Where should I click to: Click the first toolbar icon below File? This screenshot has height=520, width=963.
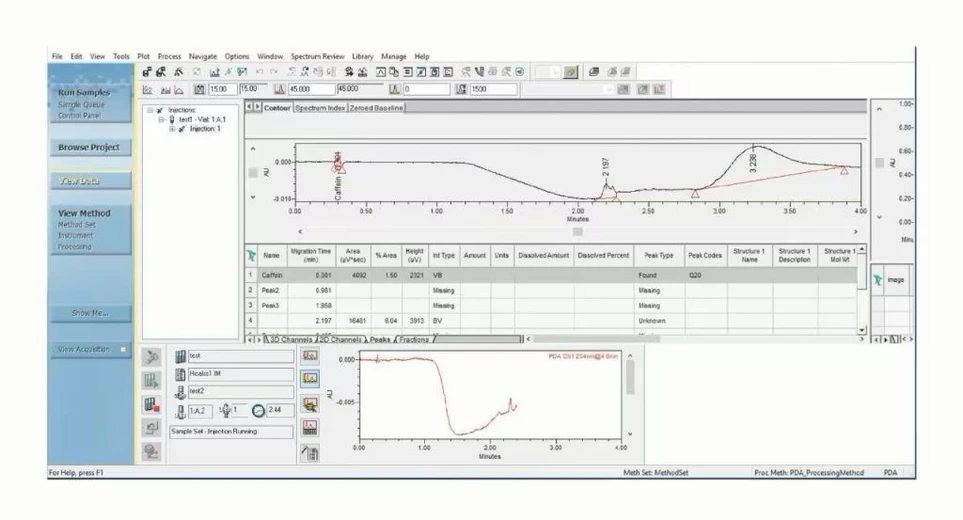pos(147,72)
